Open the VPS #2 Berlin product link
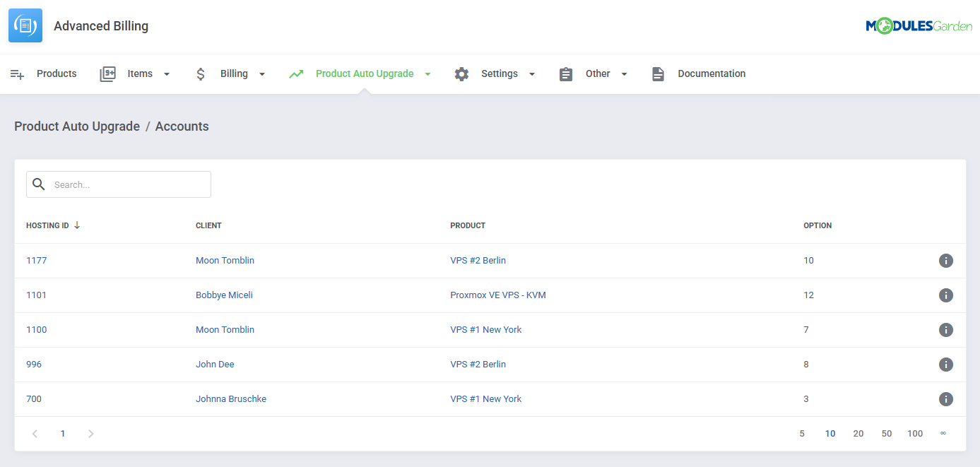The height and width of the screenshot is (467, 980). [478, 260]
